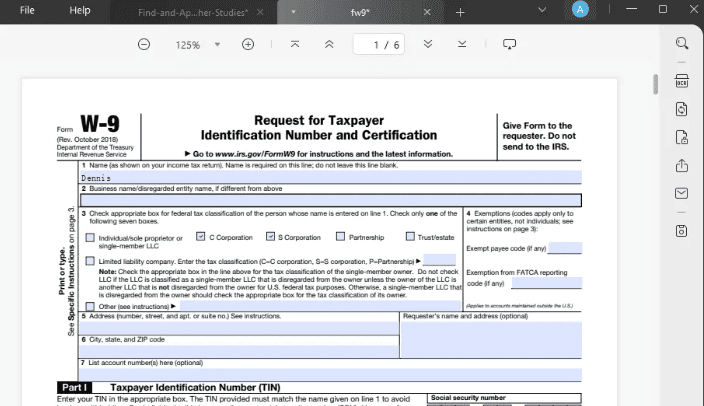The image size is (704, 406).
Task: Click the Business name field on line 2
Action: 331,200
